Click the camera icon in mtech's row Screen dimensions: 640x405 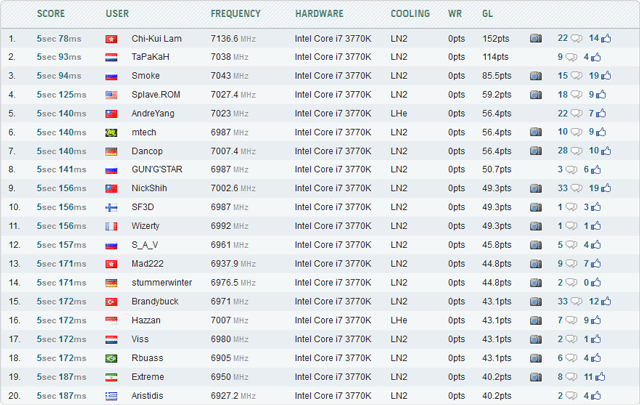pos(536,132)
